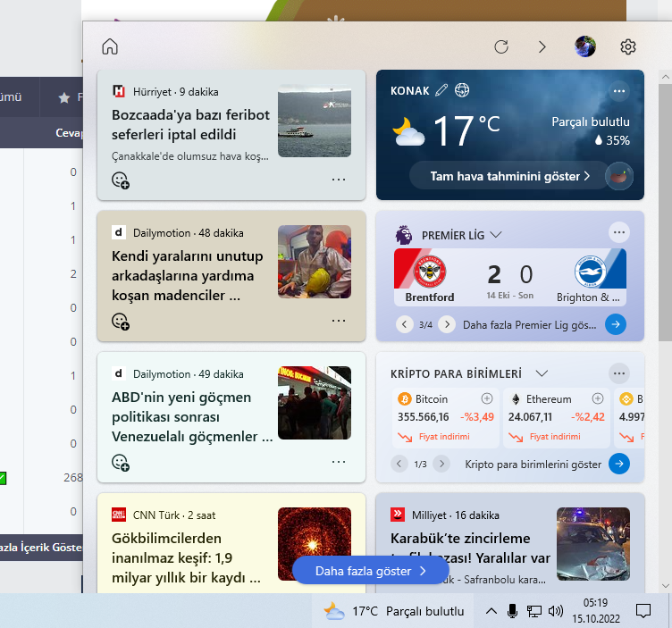The width and height of the screenshot is (672, 628).
Task: Open the widgets settings gear
Action: coord(628,46)
